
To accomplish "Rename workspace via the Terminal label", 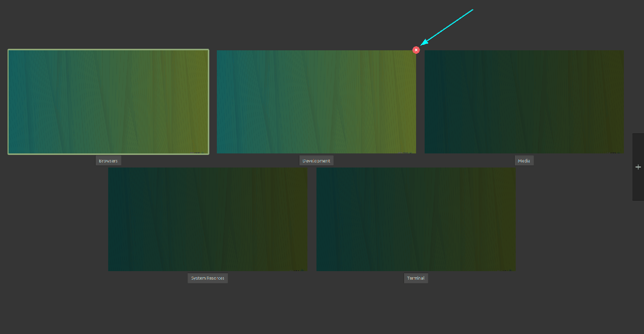I will [x=416, y=278].
